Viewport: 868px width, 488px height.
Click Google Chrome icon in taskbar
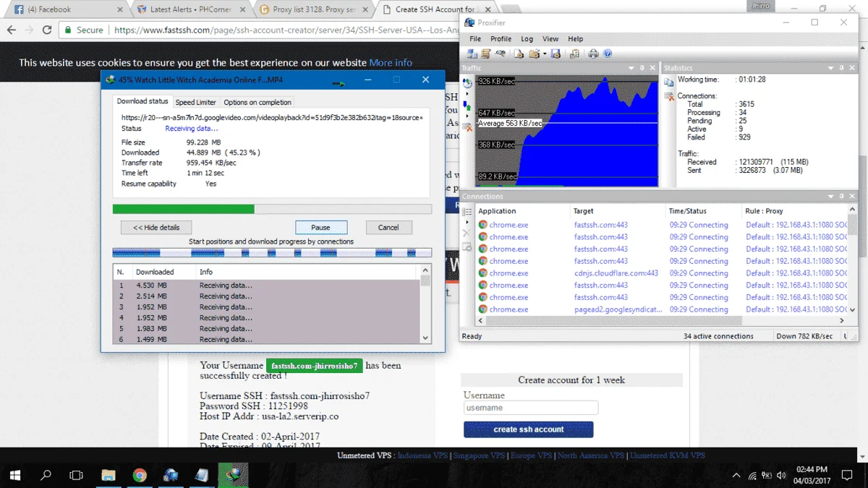[x=140, y=475]
